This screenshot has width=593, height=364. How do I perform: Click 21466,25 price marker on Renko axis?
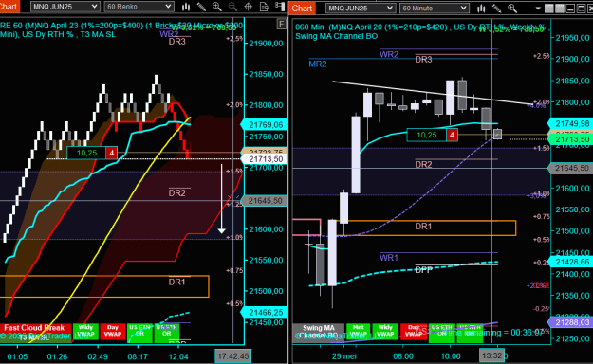(265, 312)
